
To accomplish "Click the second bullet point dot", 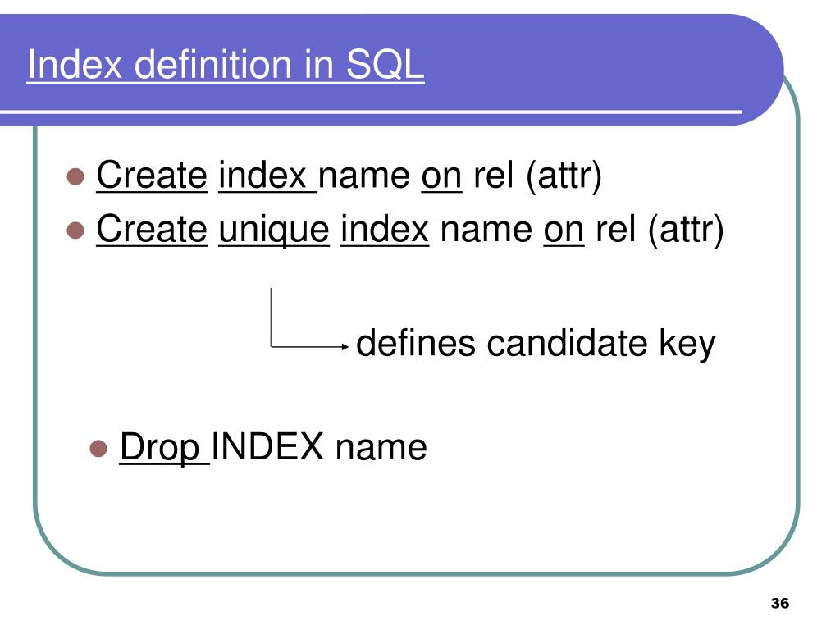I will tap(75, 231).
